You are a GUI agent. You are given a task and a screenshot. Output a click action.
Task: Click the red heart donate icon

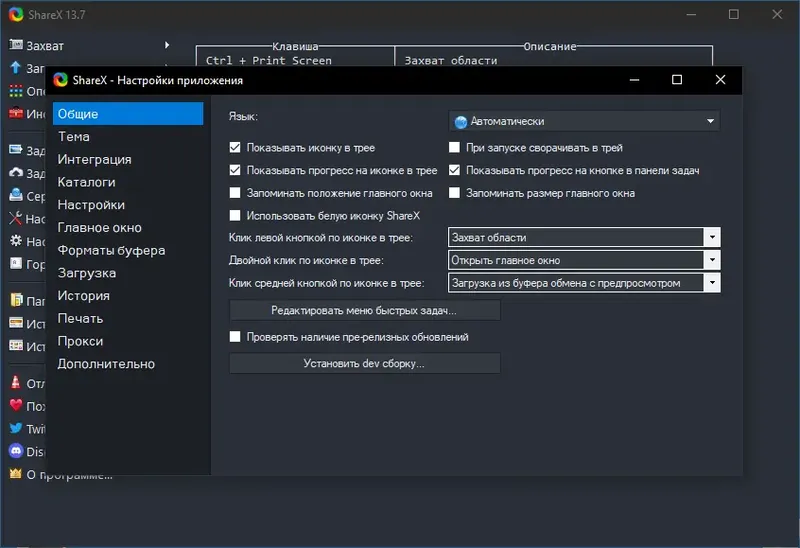click(x=16, y=405)
